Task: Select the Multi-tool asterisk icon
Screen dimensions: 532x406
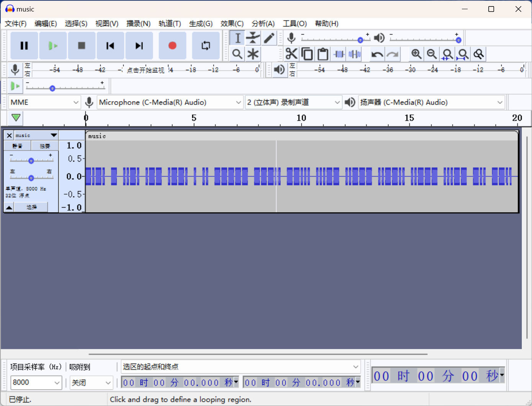Action: click(253, 54)
